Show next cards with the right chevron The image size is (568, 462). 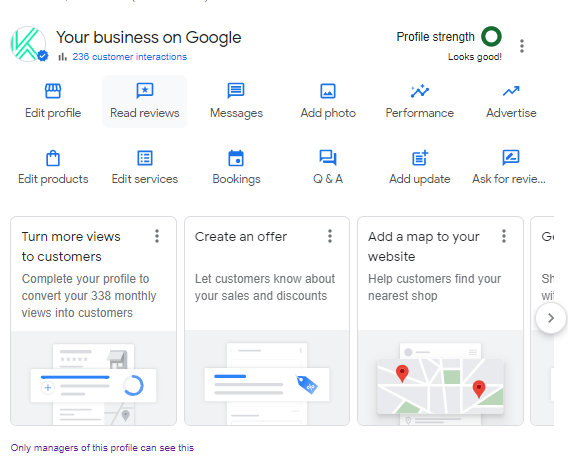pos(551,318)
